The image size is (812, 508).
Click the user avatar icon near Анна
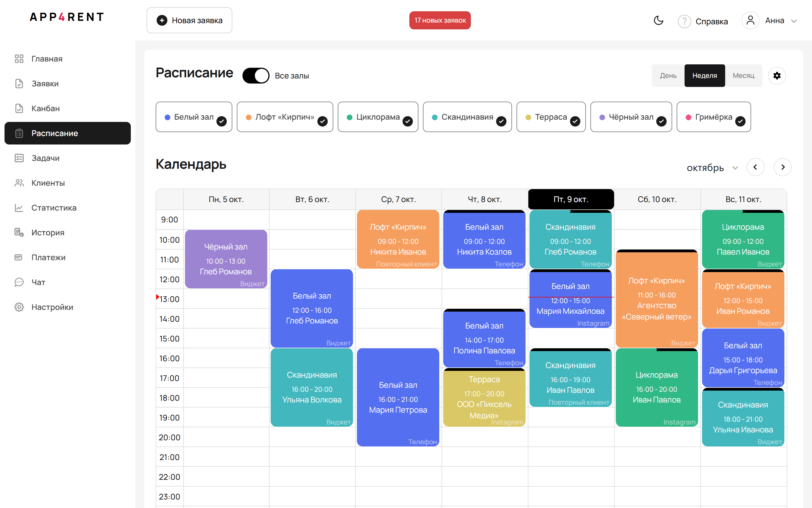point(750,21)
